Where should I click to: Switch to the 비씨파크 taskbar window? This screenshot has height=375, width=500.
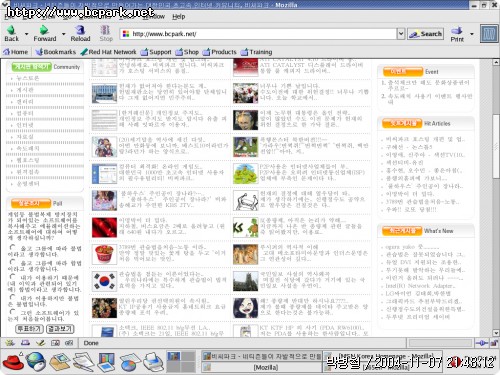coord(262,356)
